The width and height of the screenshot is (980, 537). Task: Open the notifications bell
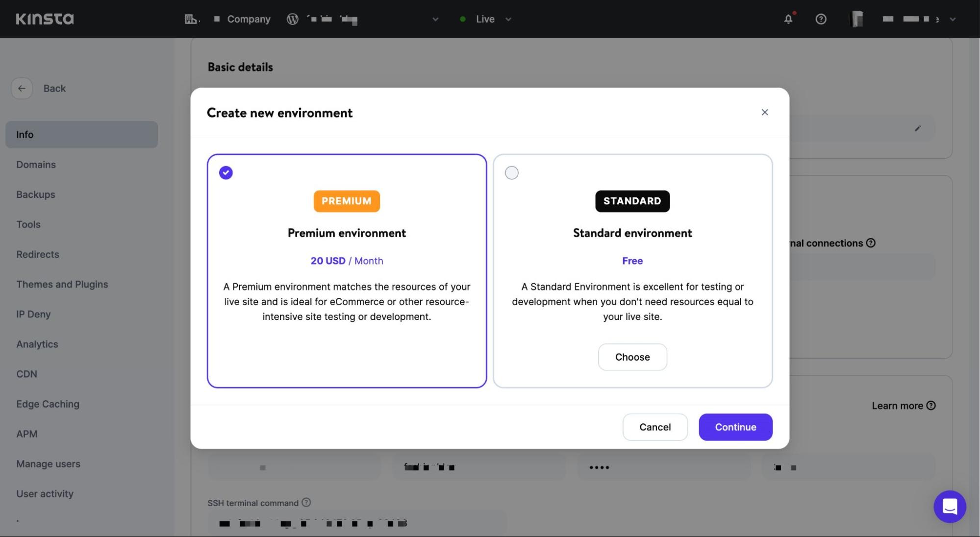pyautogui.click(x=788, y=19)
